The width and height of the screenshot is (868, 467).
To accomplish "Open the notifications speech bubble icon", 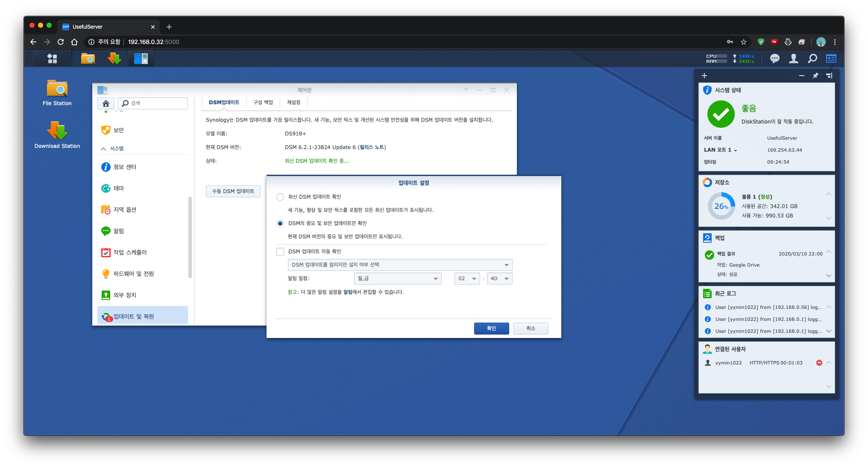I will (x=774, y=59).
